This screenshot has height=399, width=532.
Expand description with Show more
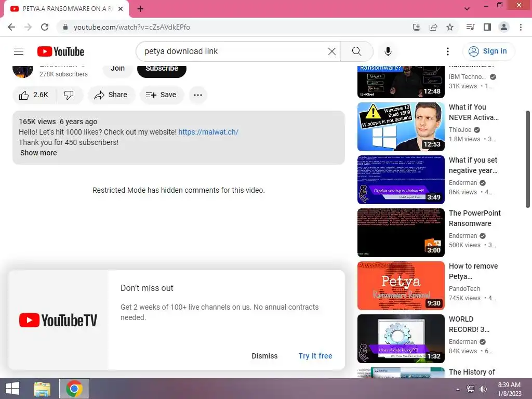(38, 153)
